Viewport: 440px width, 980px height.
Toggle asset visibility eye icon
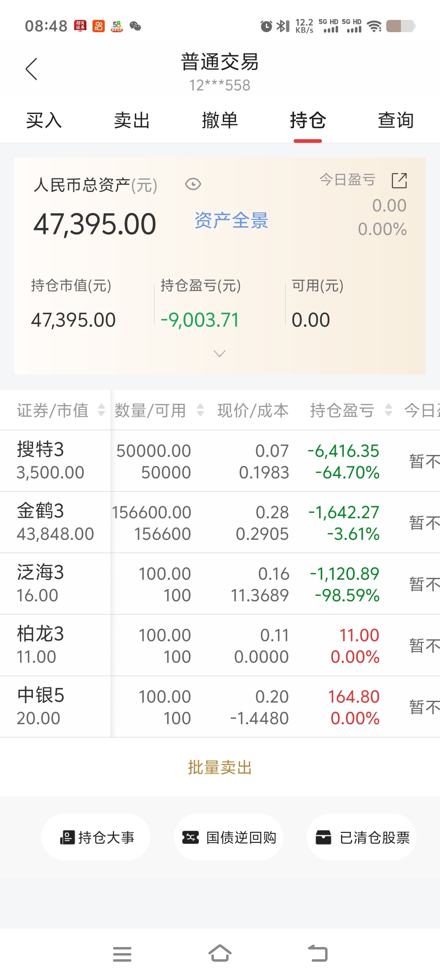coord(193,184)
